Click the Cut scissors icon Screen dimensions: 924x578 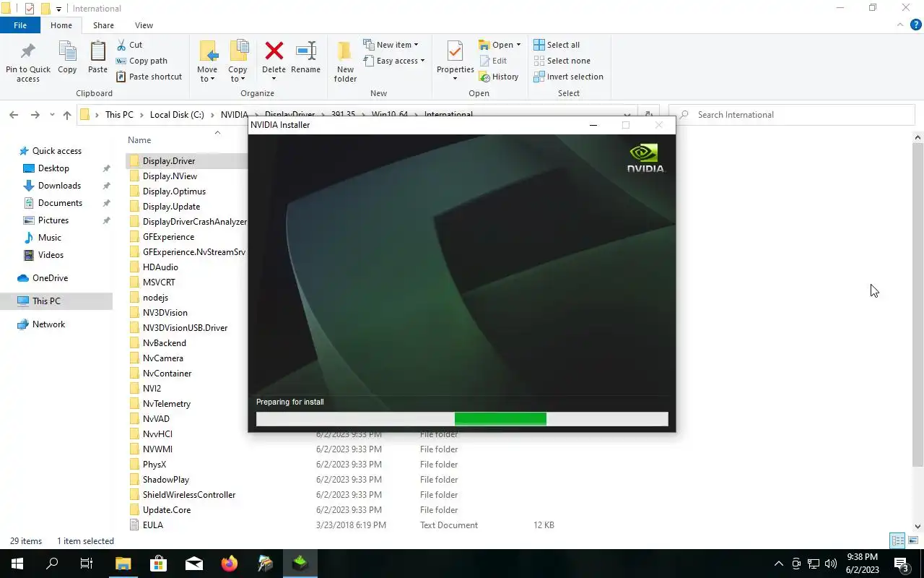121,45
